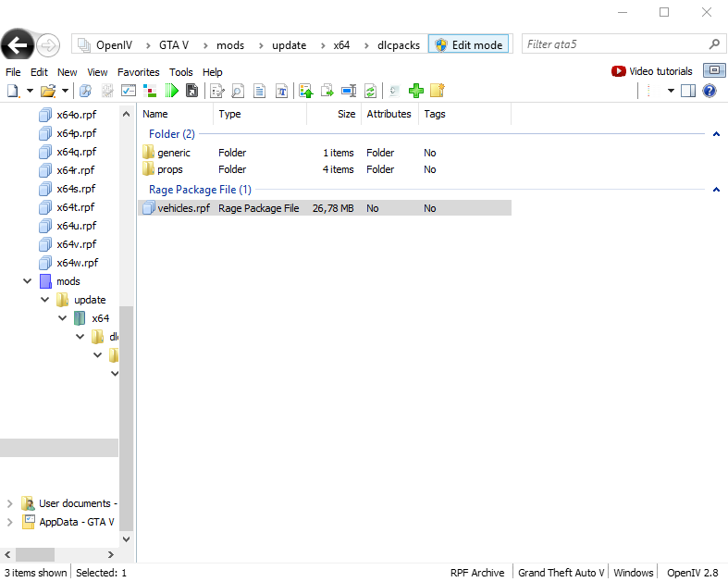Click the open folder toolbar icon
The height and width of the screenshot is (582, 728).
48,91
